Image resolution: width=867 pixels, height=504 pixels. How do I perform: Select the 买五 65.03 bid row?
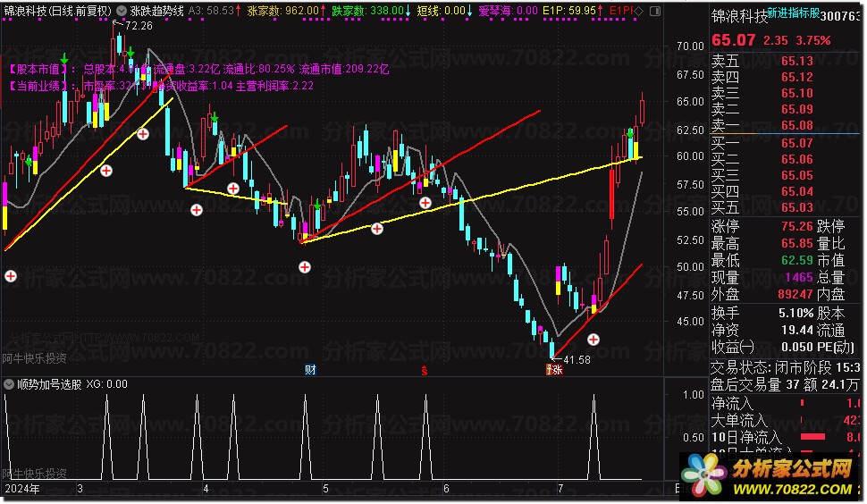coord(762,207)
